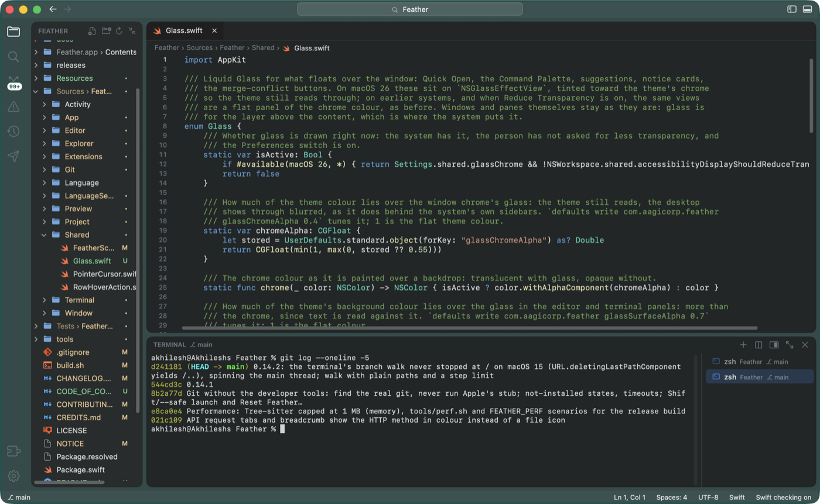Toggle the terminal sessions side list
This screenshot has height=504, width=820.
774,345
